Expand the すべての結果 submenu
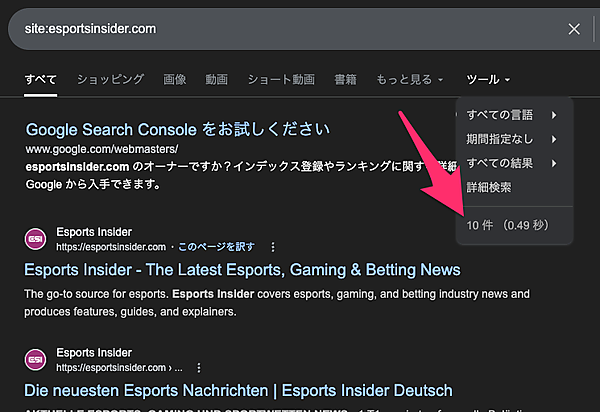Screen dimensions: 600x412 pos(514,163)
